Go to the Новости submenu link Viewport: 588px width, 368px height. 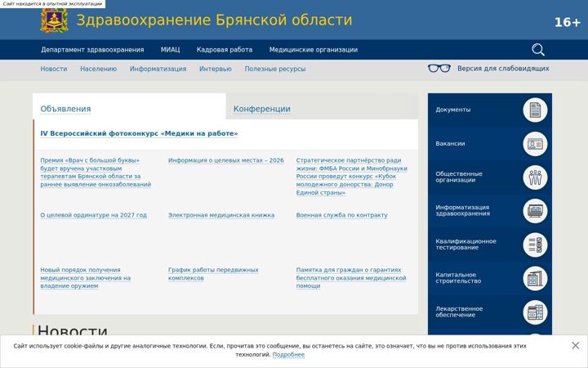coord(54,69)
